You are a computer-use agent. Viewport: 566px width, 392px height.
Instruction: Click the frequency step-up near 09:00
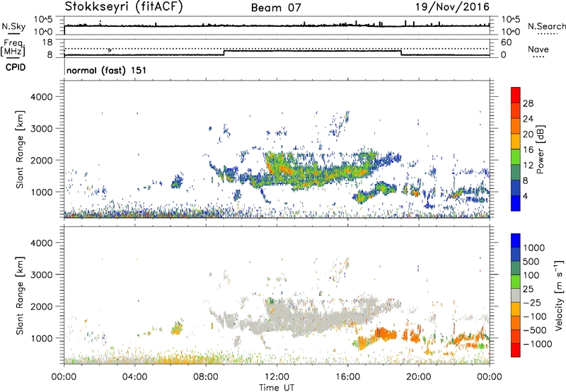pos(224,52)
